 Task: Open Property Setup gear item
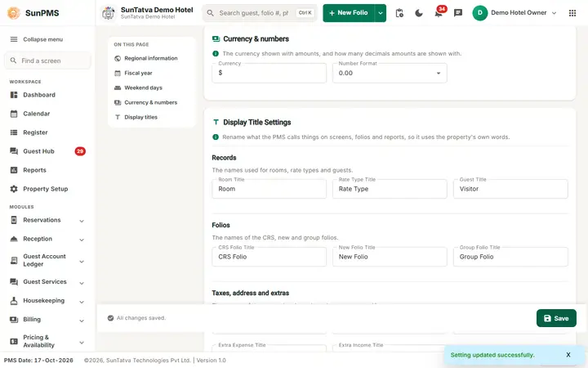[x=47, y=189]
